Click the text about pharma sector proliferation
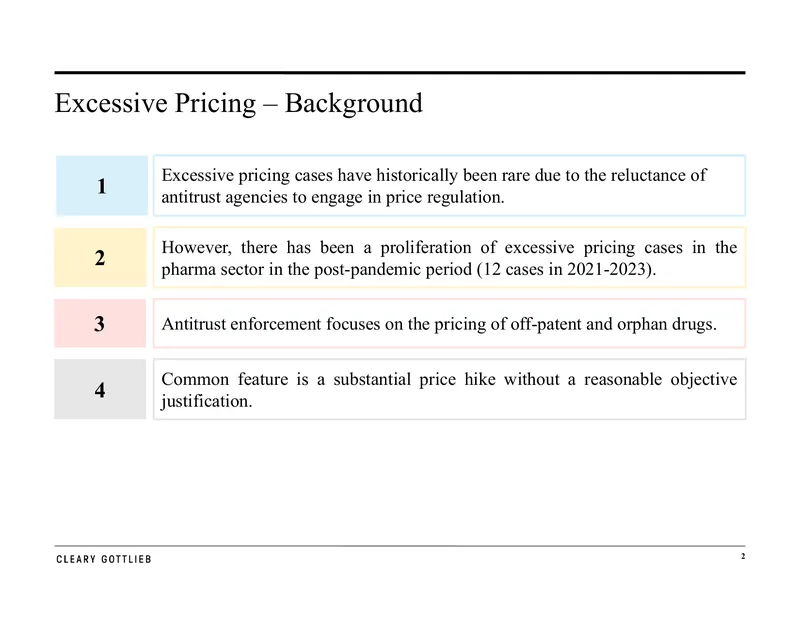This screenshot has width=800, height=618. pos(449,258)
